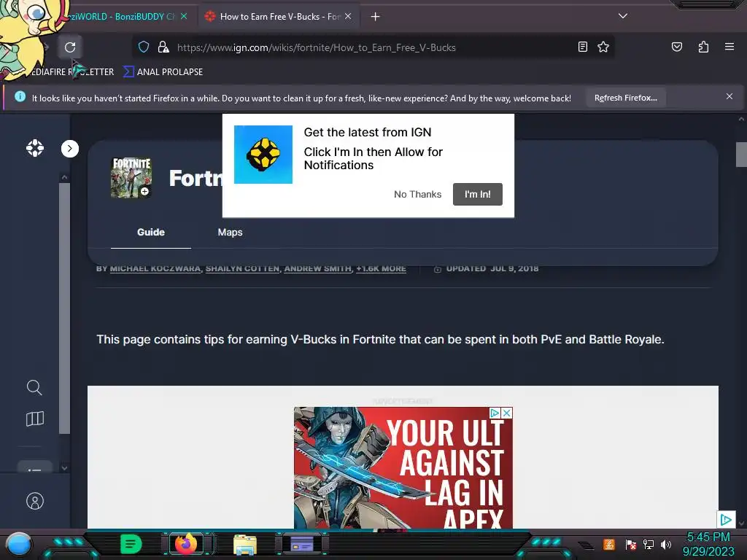Close the BonziWORLD tab
747x560 pixels.
[184, 16]
